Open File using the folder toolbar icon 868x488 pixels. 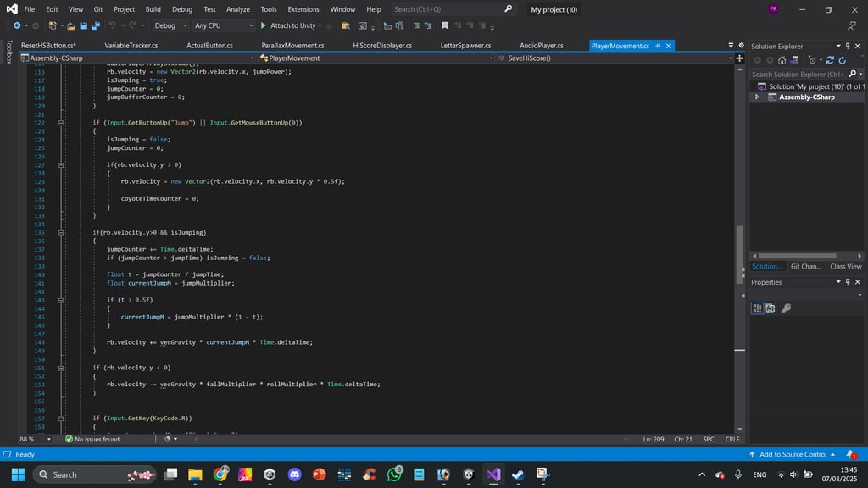(71, 25)
